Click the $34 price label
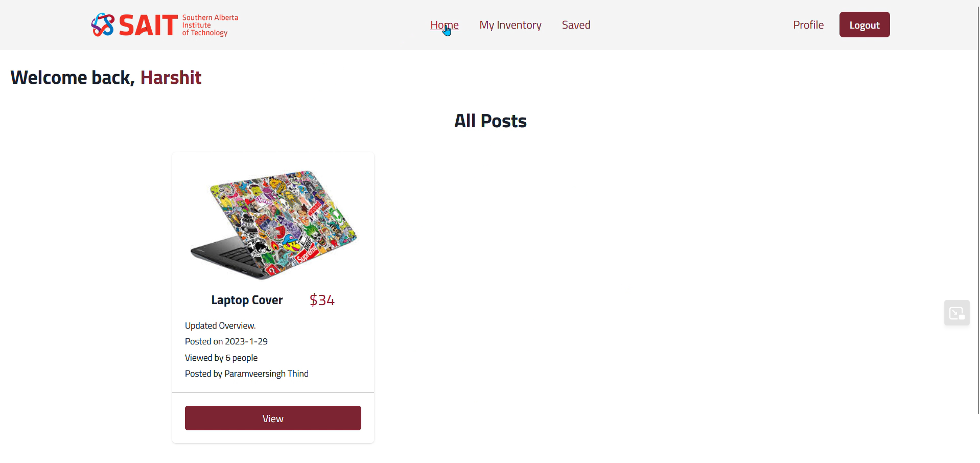 coord(322,300)
